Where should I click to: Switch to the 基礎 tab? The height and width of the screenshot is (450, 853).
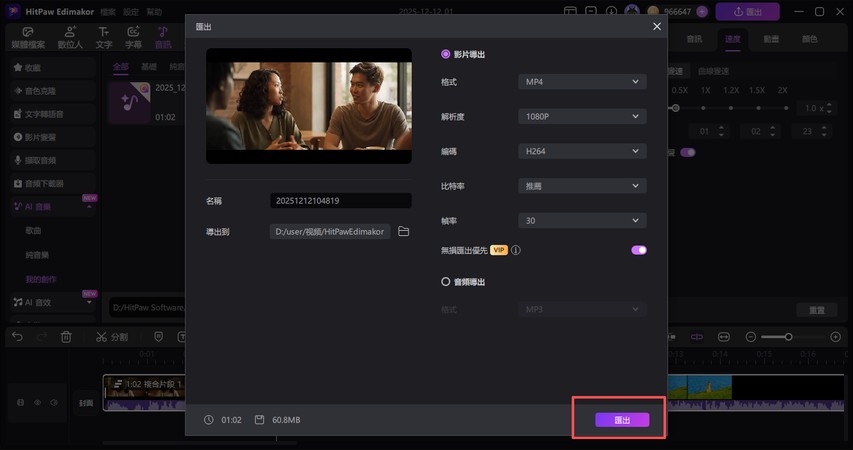149,66
